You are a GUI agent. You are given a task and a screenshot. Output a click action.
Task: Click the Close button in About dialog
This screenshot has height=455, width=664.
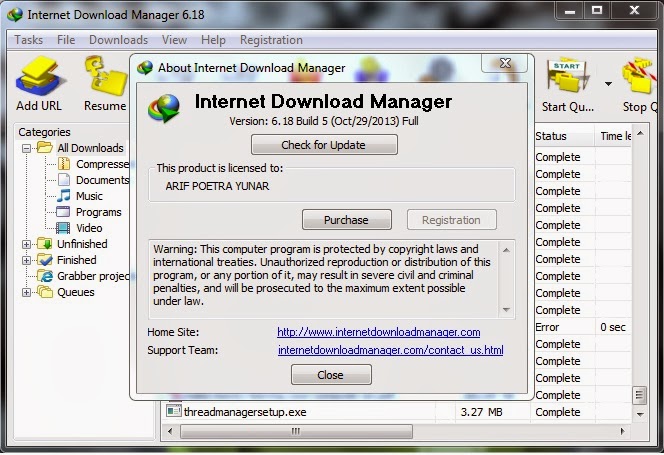(331, 375)
